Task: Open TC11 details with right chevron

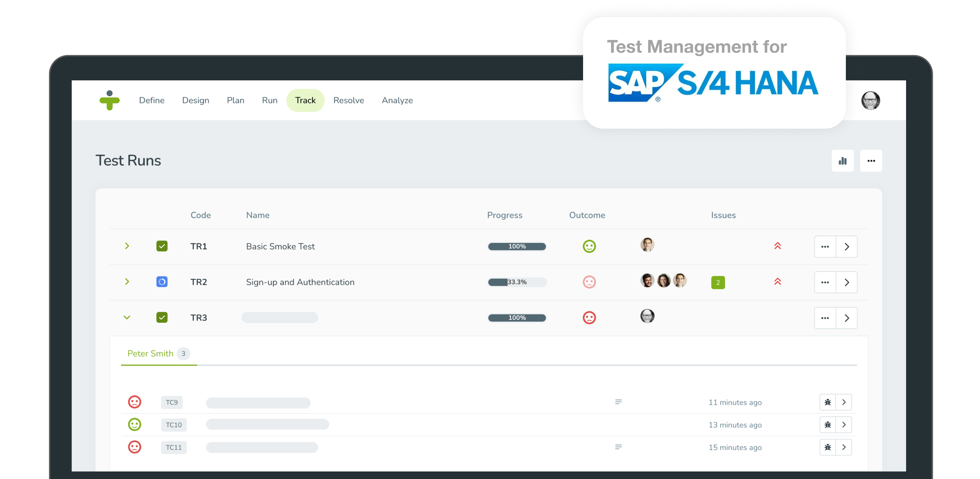Action: [844, 448]
